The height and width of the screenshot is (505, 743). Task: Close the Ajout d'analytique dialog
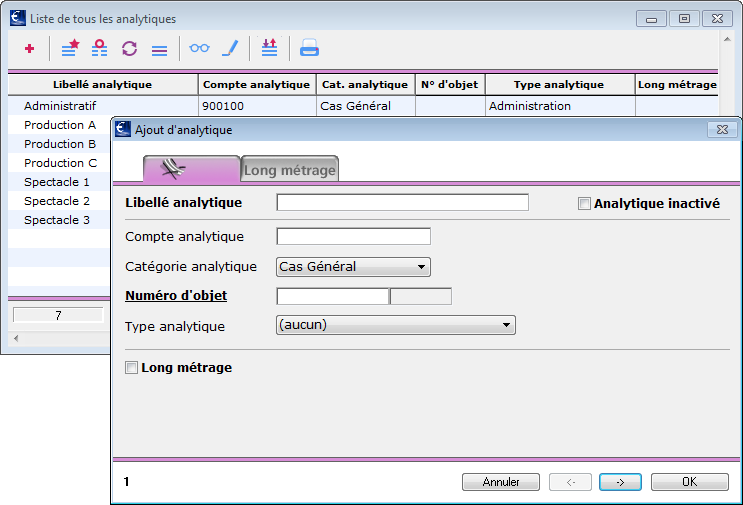coord(722,129)
